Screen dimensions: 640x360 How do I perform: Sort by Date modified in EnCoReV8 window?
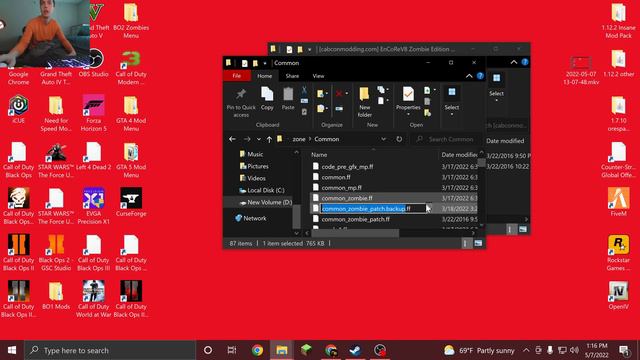(x=505, y=141)
